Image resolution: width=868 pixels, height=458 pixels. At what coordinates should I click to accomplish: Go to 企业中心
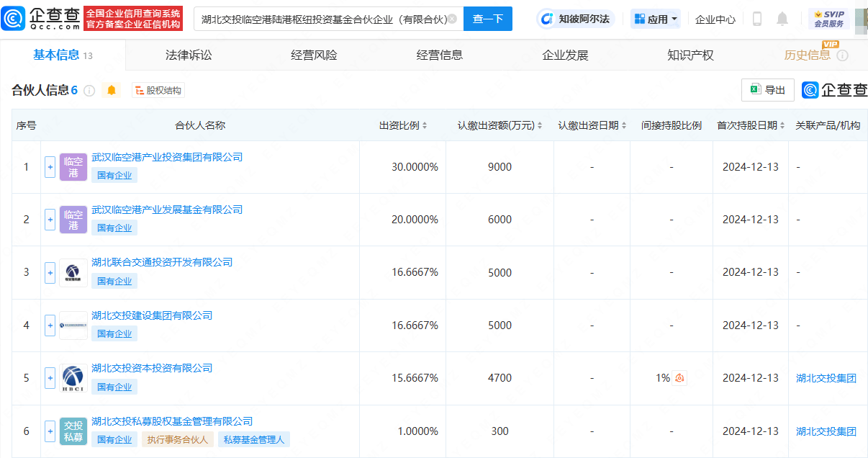[715, 19]
